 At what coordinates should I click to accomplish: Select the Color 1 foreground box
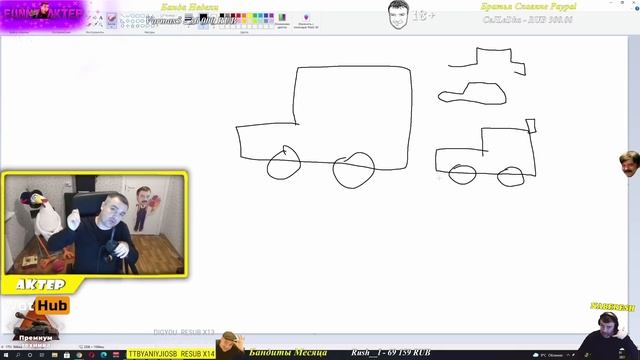[x=203, y=20]
